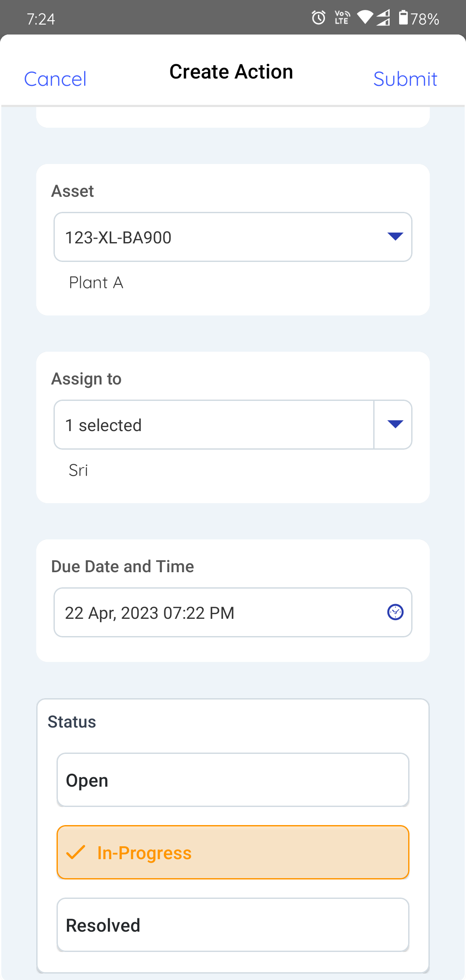Tap the cellular signal strength icon
Viewport: 466px width, 980px height.
[x=383, y=18]
